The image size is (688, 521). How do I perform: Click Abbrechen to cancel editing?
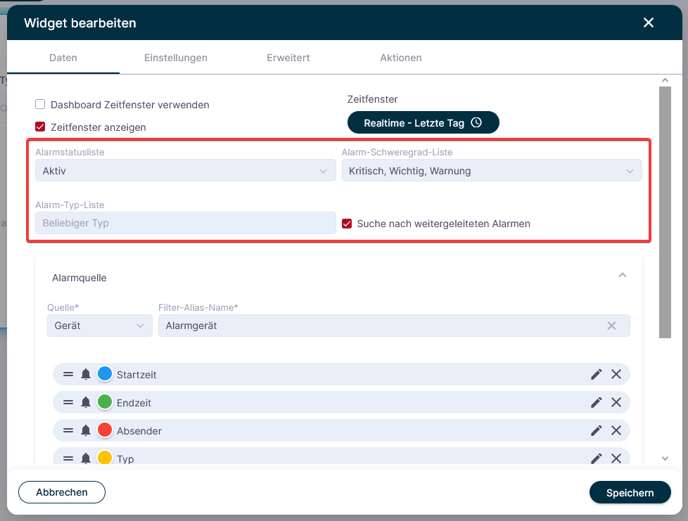tap(62, 492)
